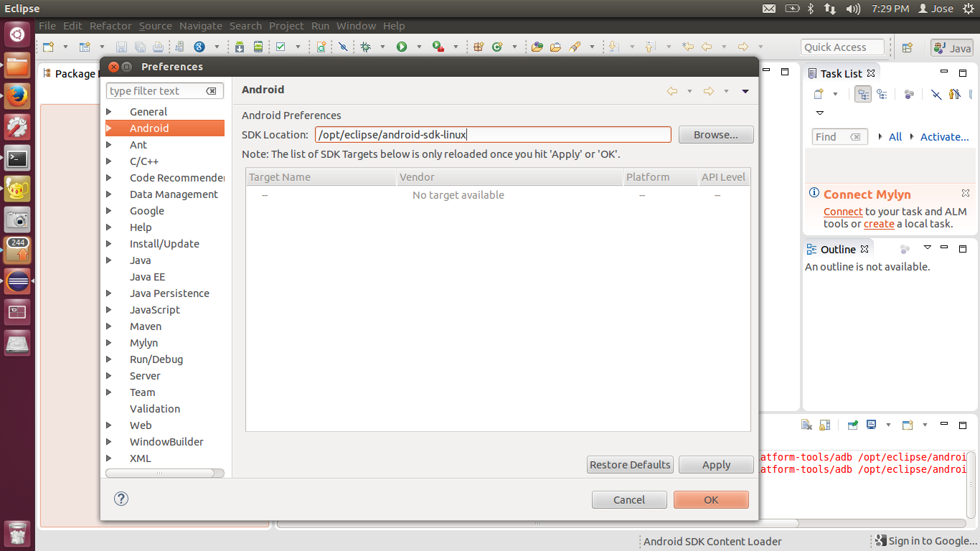The width and height of the screenshot is (980, 551).
Task: Click the Connect link in Mylyn panel
Action: (843, 212)
